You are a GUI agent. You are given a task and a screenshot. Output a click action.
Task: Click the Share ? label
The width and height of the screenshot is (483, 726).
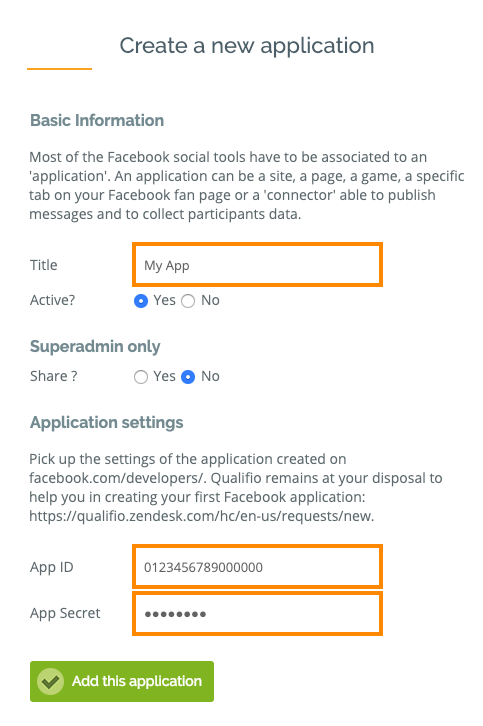coord(54,376)
